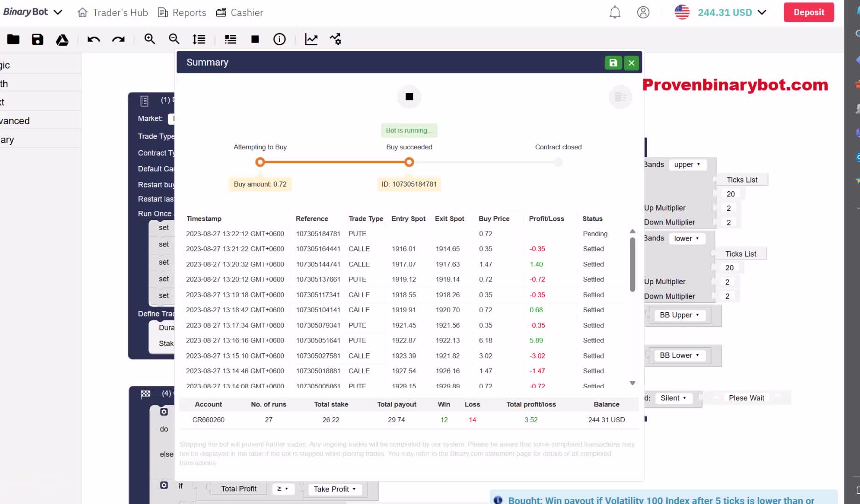Save the summary using the green save button
860x504 pixels.
pos(613,63)
